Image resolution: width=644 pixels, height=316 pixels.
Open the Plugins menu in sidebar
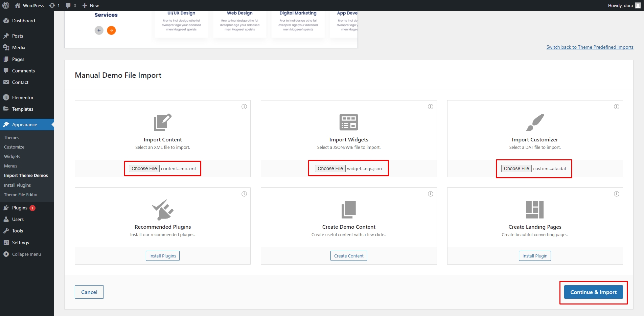pos(20,208)
